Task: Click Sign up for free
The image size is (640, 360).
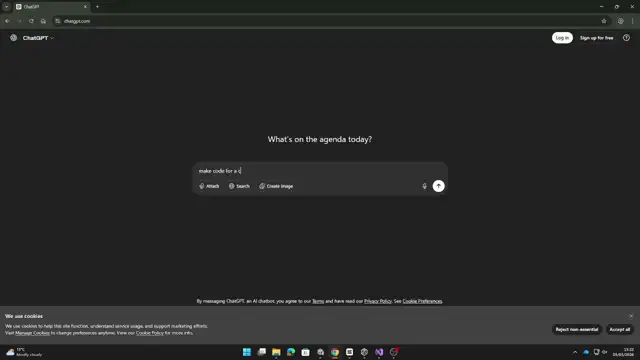Action: click(x=596, y=38)
